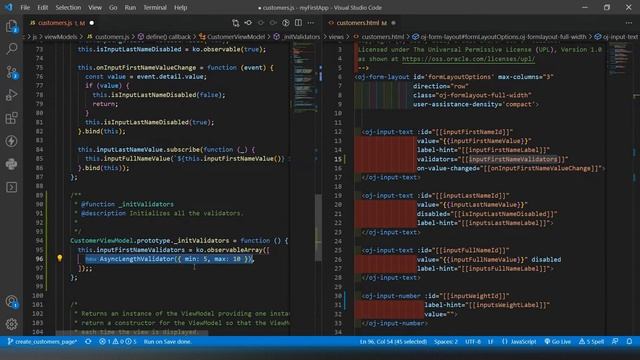The width and height of the screenshot is (640, 360).
Task: Open the Run and Debug view
Action: coord(11,95)
